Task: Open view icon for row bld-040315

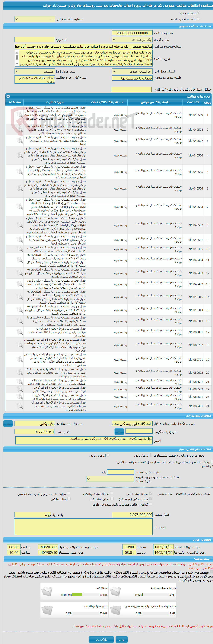Action: (x=19, y=297)
